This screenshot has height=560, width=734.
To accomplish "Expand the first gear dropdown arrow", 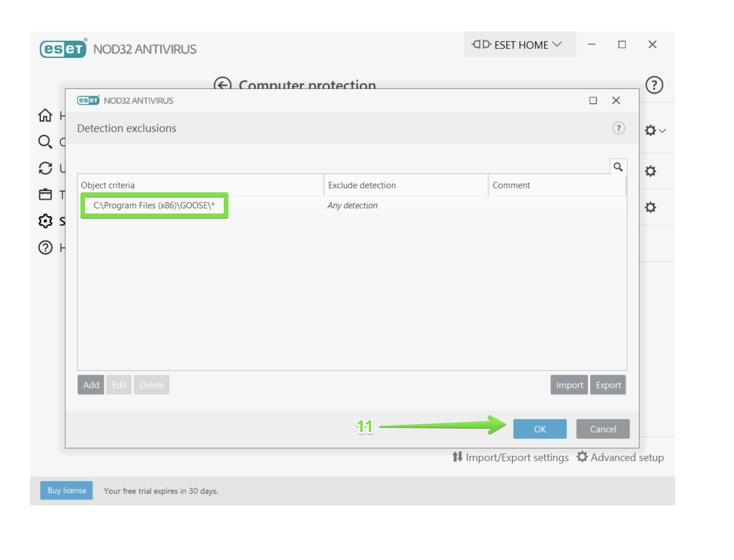I will tap(663, 131).
